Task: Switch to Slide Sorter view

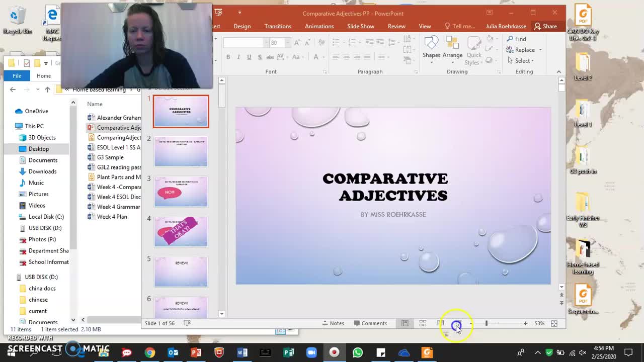Action: point(423,323)
